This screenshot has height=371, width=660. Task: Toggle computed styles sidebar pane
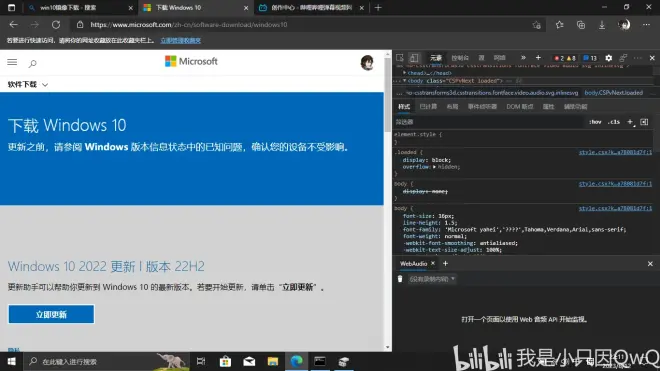644,122
